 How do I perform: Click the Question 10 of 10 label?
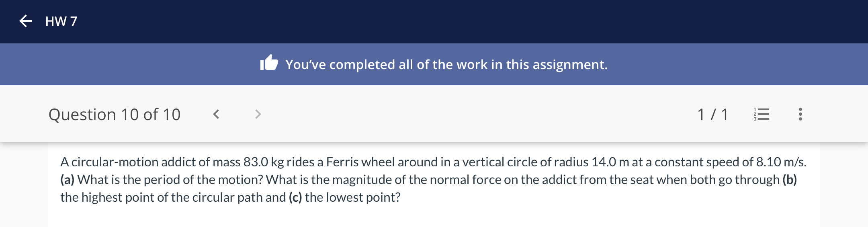(x=115, y=115)
